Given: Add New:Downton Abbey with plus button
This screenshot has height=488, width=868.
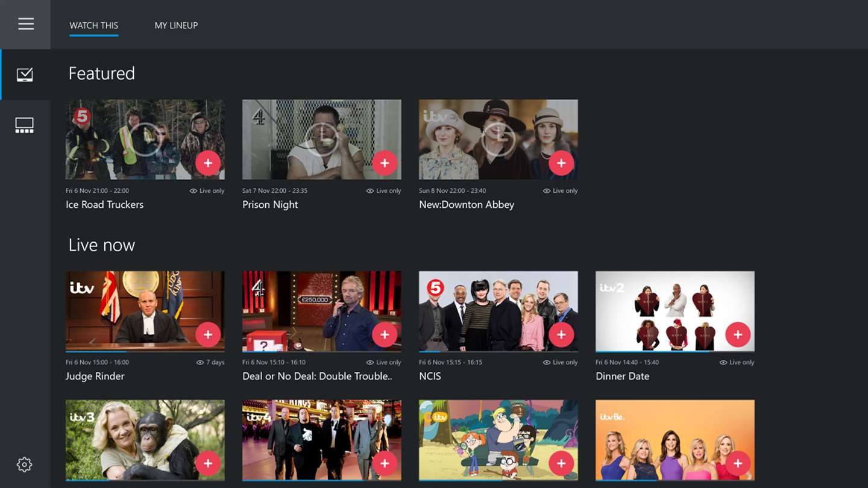Looking at the screenshot, I should [561, 163].
